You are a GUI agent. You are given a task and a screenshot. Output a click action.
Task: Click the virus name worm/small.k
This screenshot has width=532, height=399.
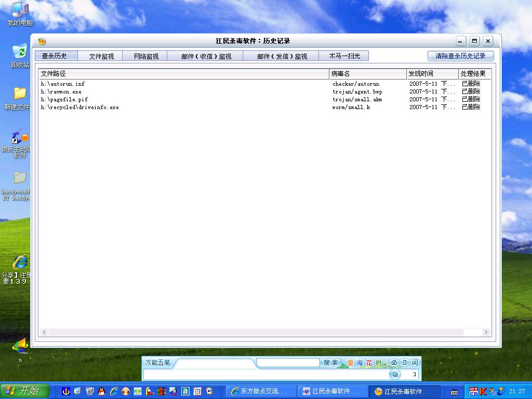click(351, 107)
